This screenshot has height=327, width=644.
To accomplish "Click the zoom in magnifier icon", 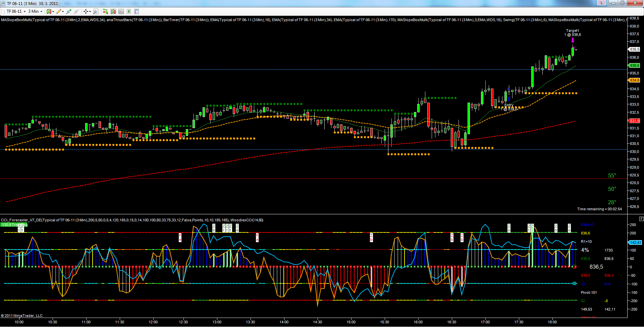I will click(69, 11).
